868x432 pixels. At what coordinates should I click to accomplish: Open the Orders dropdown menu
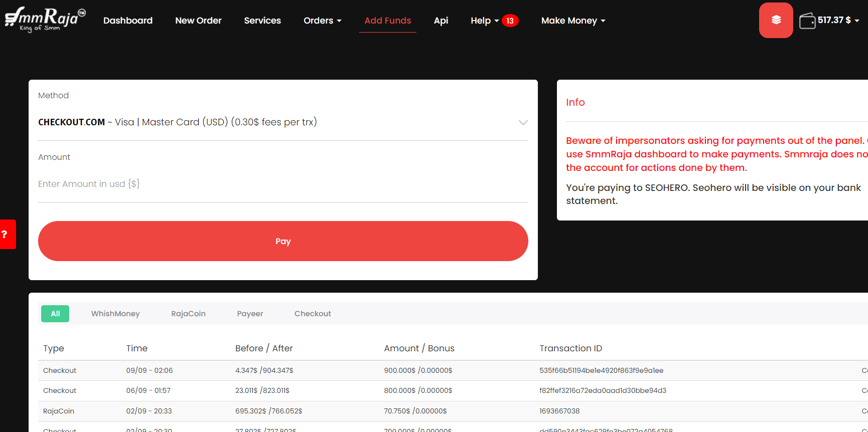point(322,21)
